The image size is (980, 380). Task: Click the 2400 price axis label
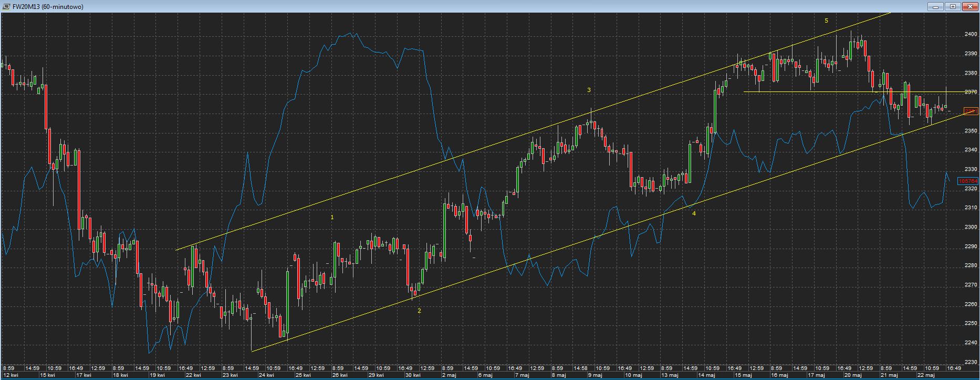tap(971, 34)
